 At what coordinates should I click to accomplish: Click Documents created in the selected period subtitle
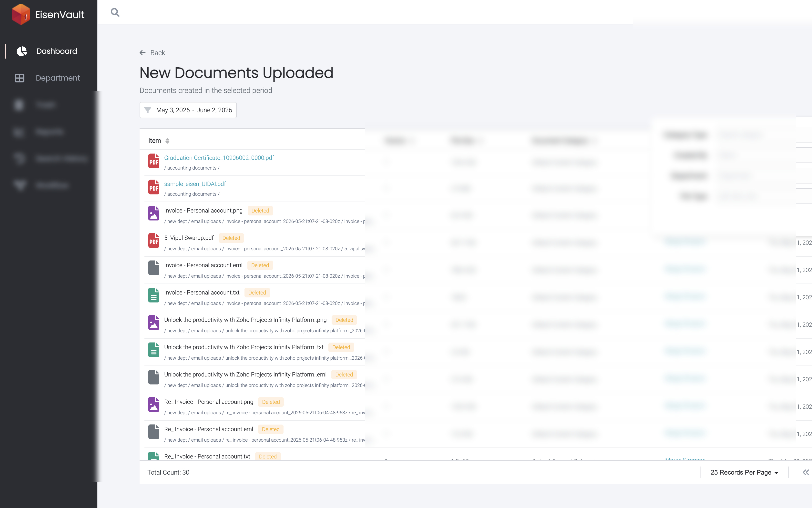(206, 90)
